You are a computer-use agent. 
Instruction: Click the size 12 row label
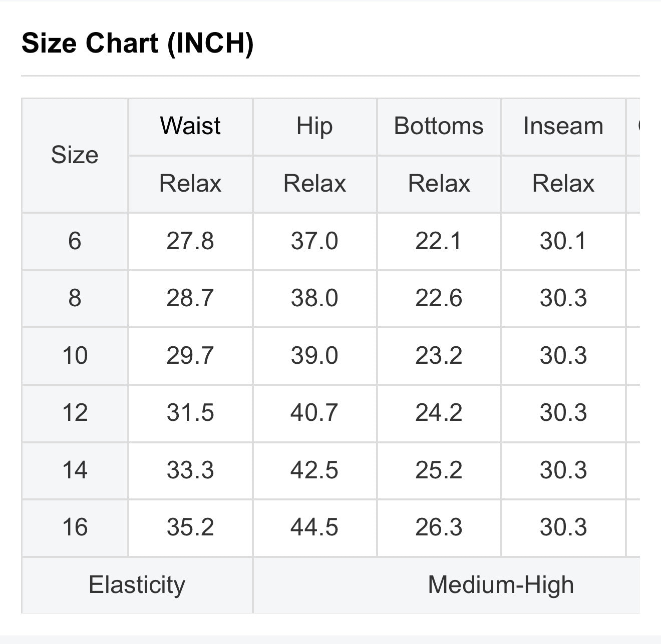[x=75, y=413]
